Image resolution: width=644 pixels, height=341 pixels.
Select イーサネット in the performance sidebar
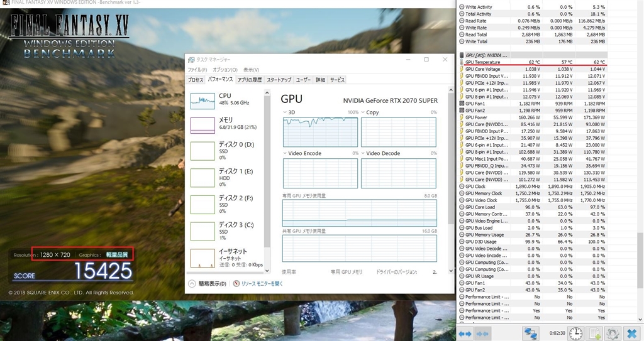[225, 257]
